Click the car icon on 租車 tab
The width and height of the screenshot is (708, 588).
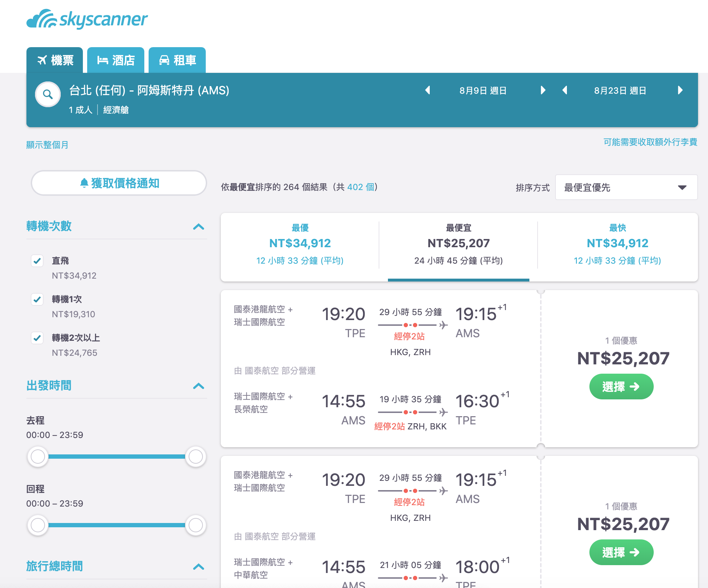[x=164, y=60]
